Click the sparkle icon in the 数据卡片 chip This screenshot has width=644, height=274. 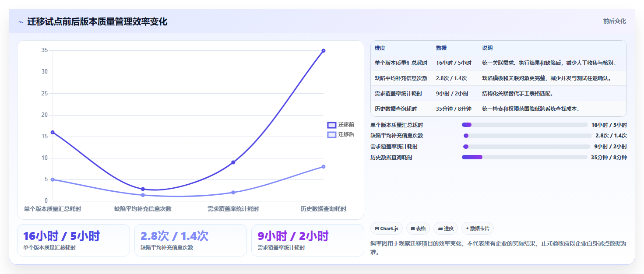click(468, 228)
